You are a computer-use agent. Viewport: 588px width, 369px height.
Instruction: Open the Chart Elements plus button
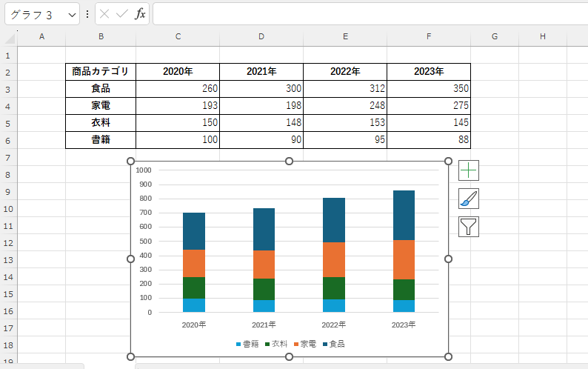[x=469, y=170]
